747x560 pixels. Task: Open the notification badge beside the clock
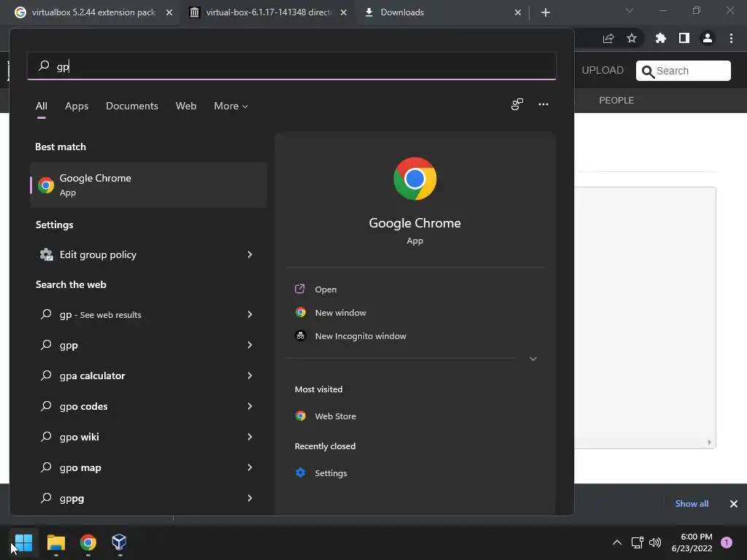(727, 542)
